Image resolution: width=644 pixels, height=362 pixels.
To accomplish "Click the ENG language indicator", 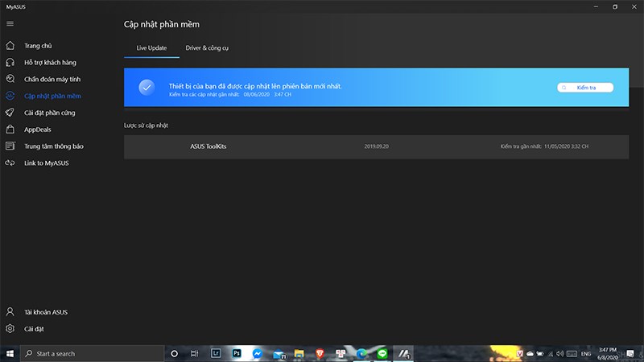I will click(x=586, y=353).
